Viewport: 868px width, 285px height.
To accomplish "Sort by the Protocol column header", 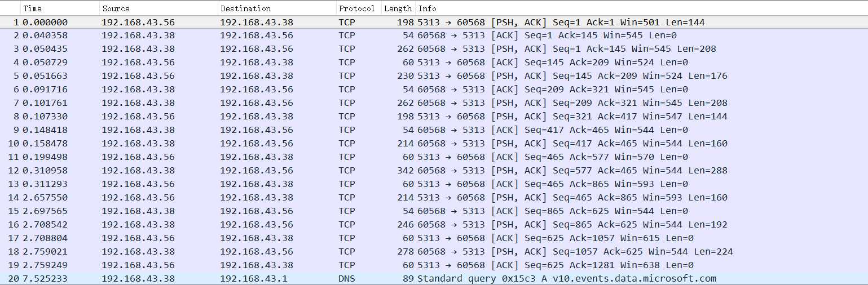I will pos(358,8).
